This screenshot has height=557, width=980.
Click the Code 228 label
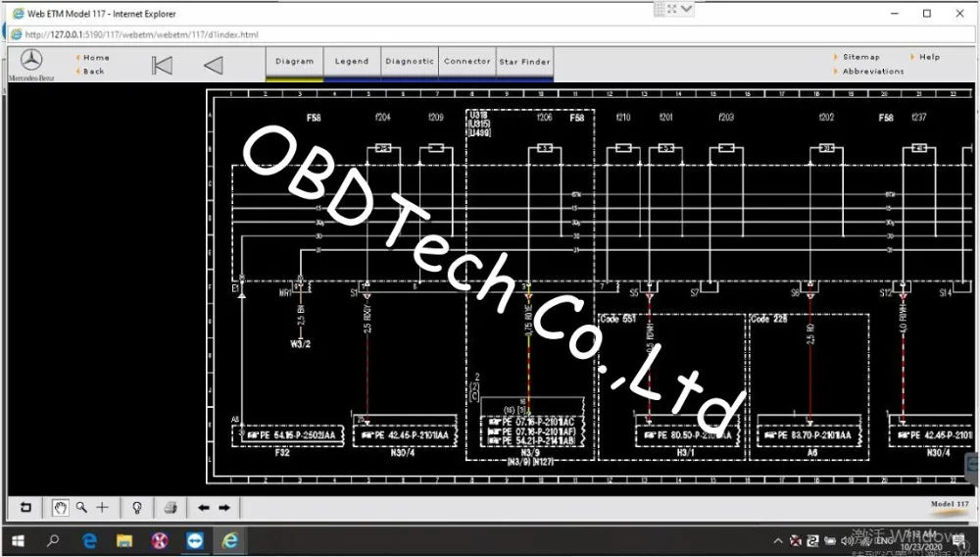pyautogui.click(x=770, y=320)
